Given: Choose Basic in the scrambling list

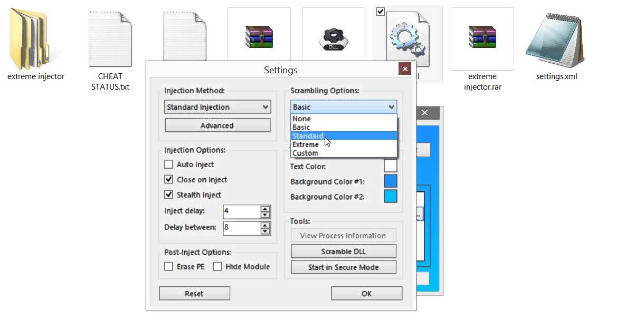Looking at the screenshot, I should [x=344, y=127].
